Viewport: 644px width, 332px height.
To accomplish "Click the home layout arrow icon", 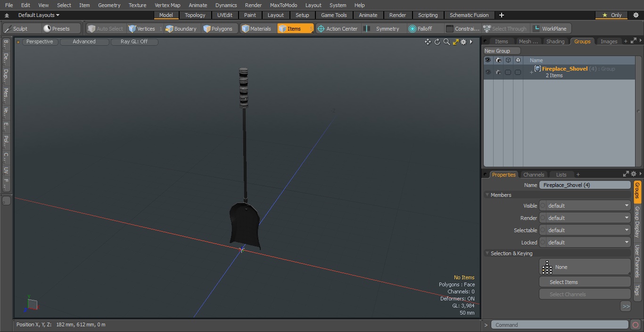I will [7, 15].
